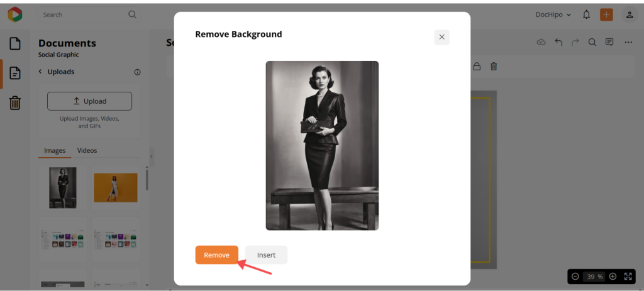Switch to the Videos tab
644x291 pixels.
point(87,150)
